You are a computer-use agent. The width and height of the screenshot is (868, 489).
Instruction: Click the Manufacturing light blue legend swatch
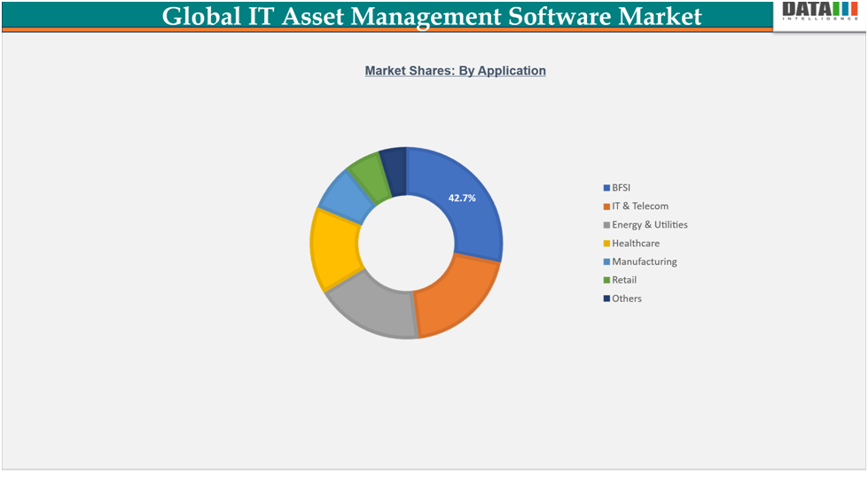606,261
